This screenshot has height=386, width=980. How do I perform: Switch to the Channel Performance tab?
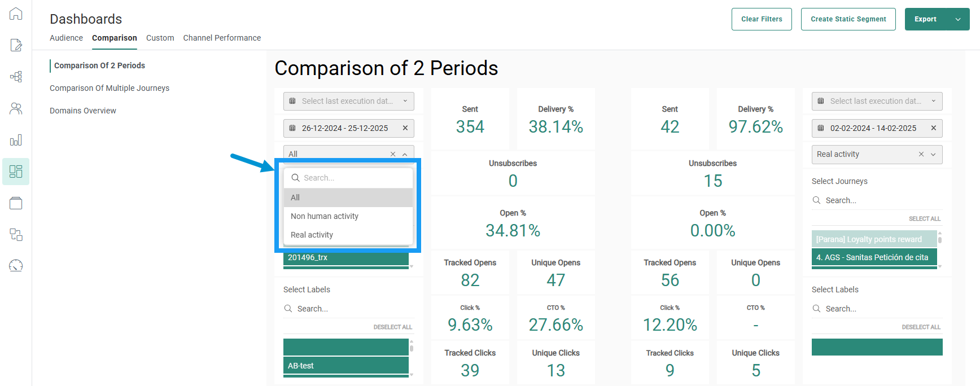click(222, 38)
